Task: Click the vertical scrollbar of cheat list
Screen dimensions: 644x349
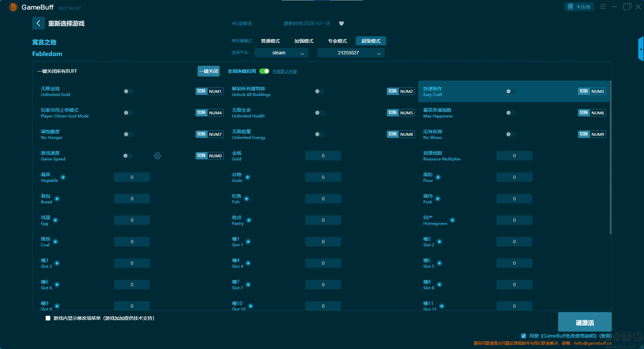Action: click(610, 158)
